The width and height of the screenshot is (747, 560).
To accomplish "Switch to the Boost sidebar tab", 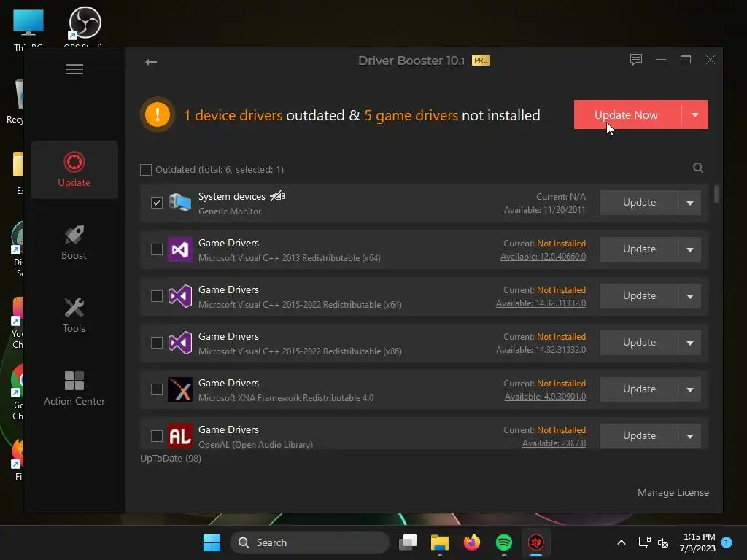I will pyautogui.click(x=74, y=242).
